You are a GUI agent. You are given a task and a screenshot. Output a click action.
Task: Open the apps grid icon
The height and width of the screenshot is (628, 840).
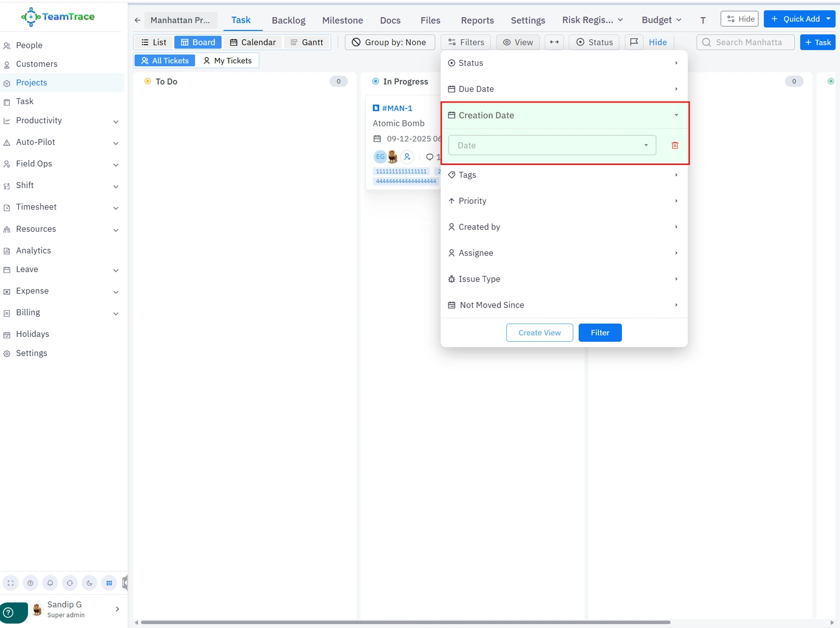[x=109, y=583]
